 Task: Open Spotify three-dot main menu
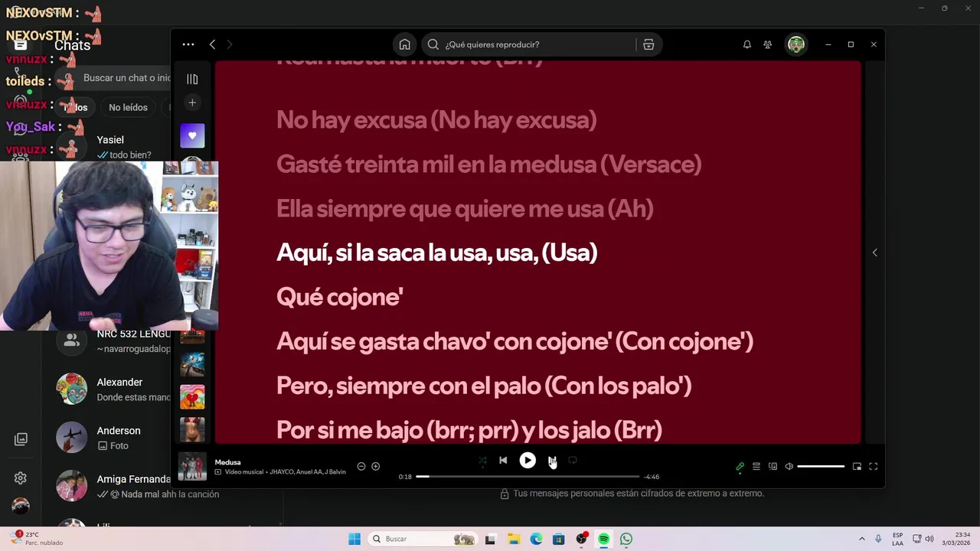[188, 44]
